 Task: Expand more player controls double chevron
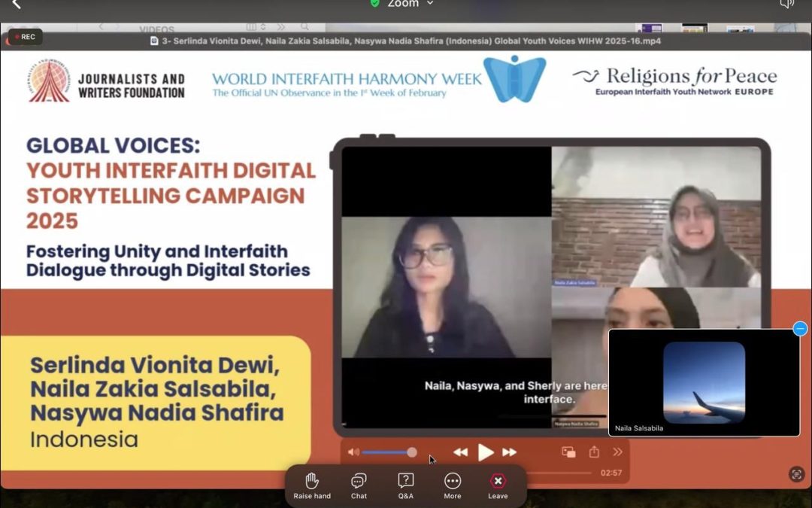pyautogui.click(x=618, y=452)
